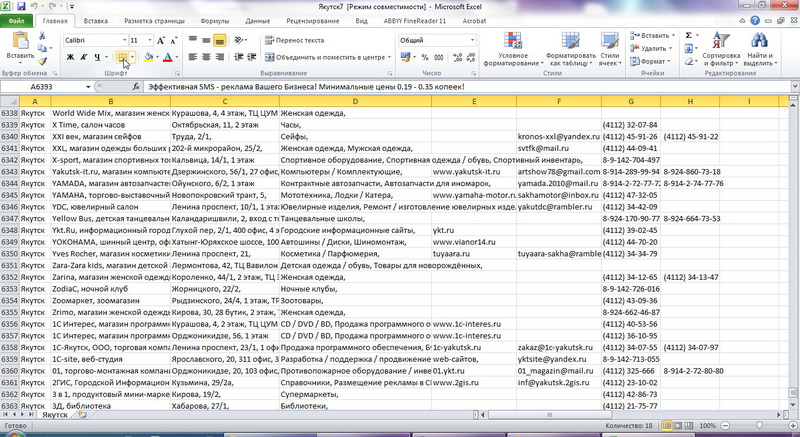Decrease font size with the small A icon
This screenshot has height=437, width=800.
[x=173, y=40]
